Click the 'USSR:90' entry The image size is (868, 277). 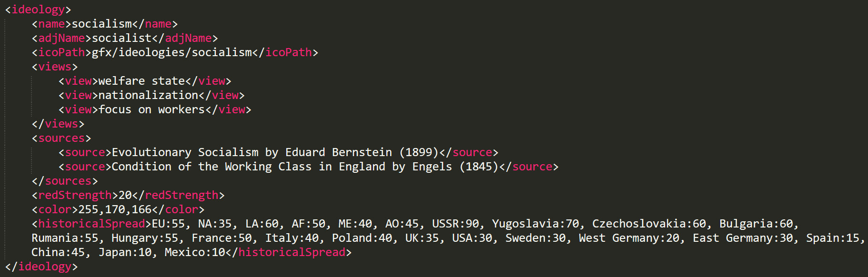pos(455,224)
